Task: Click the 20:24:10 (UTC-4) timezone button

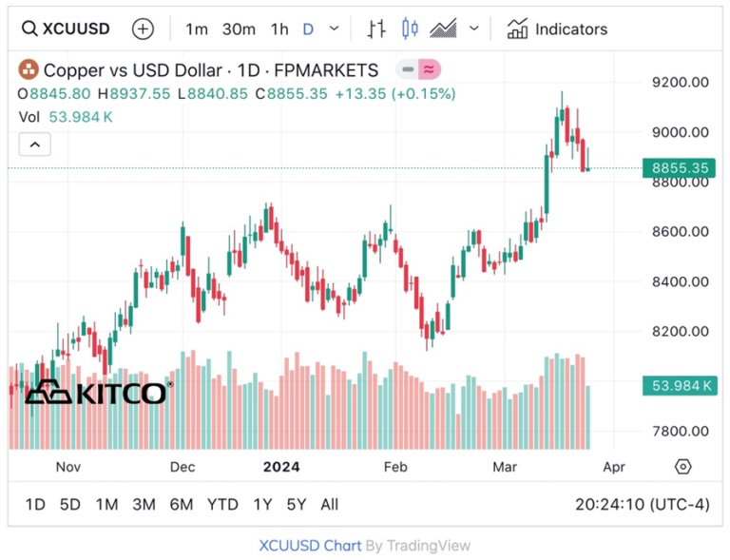Action: [642, 504]
